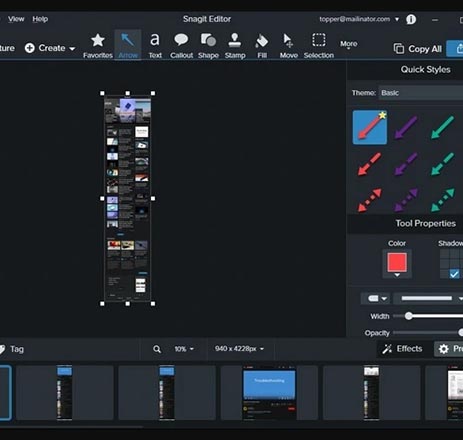Open the View menu

(16, 19)
